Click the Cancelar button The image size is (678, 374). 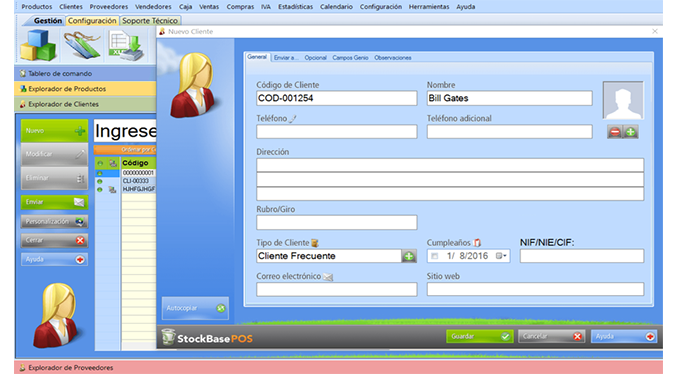point(552,336)
